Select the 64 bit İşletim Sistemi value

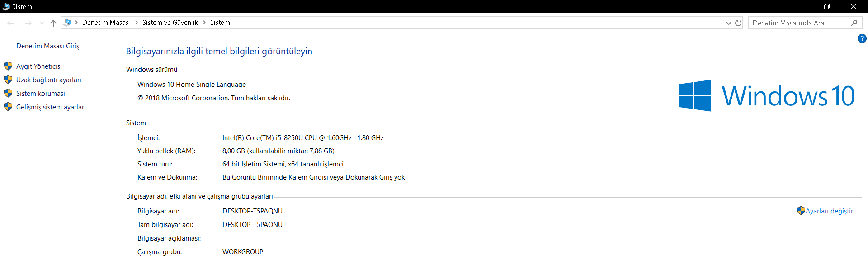[x=283, y=164]
